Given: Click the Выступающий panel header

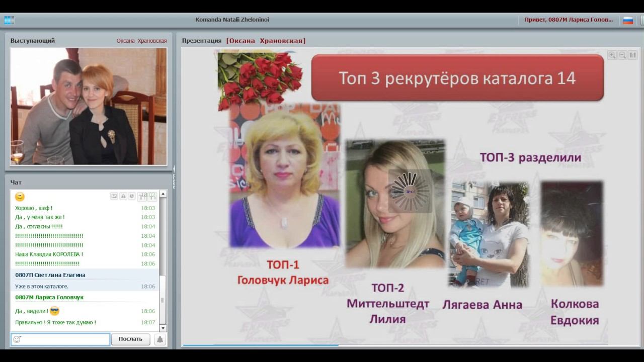Looking at the screenshot, I should [33, 41].
